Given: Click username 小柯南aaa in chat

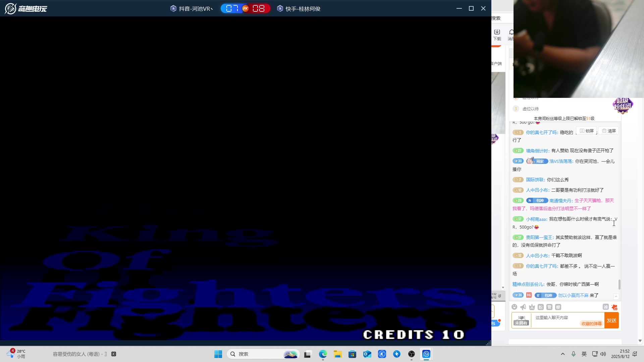Looking at the screenshot, I should 537,219.
